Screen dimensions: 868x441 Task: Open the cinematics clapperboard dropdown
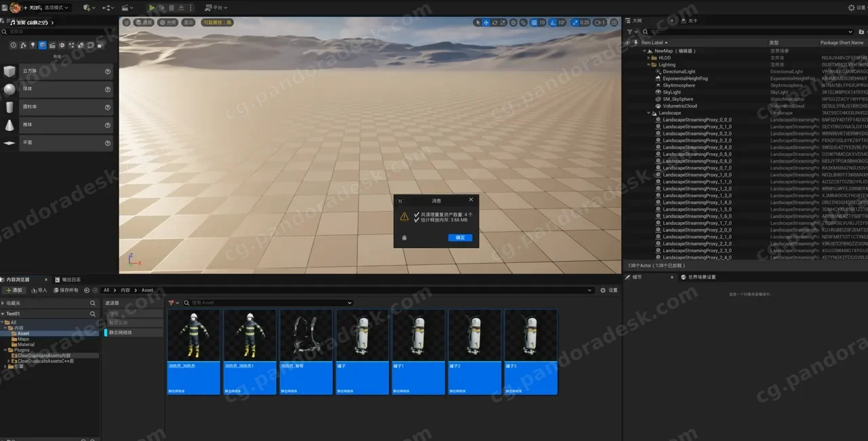pos(127,7)
